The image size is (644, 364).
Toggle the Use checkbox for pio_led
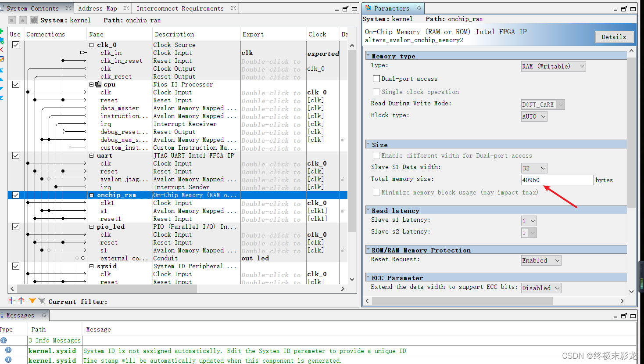[x=16, y=227]
